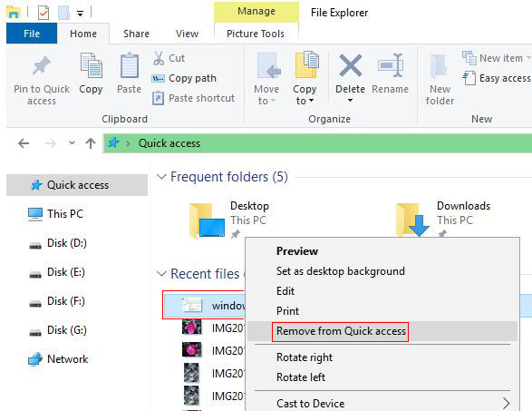This screenshot has width=532, height=411.
Task: Select the highlighted windows recent file thumbnail
Action: pyautogui.click(x=192, y=305)
